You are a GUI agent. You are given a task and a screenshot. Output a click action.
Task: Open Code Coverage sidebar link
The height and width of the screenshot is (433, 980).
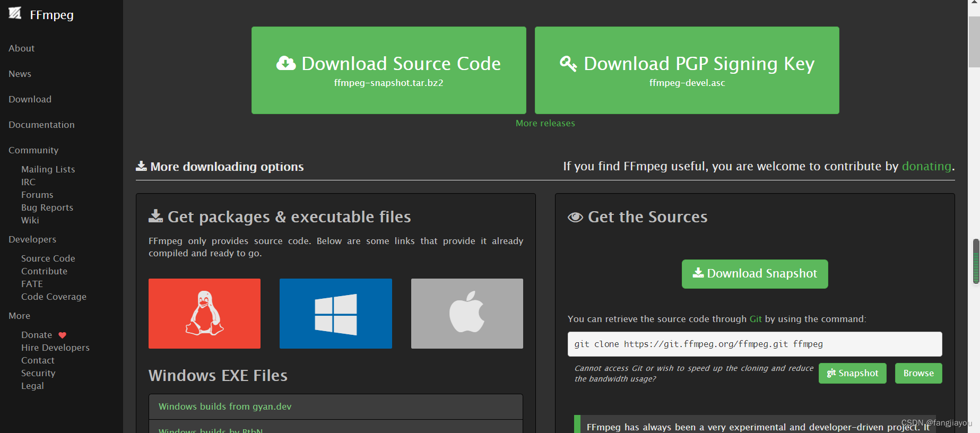pyautogui.click(x=54, y=297)
